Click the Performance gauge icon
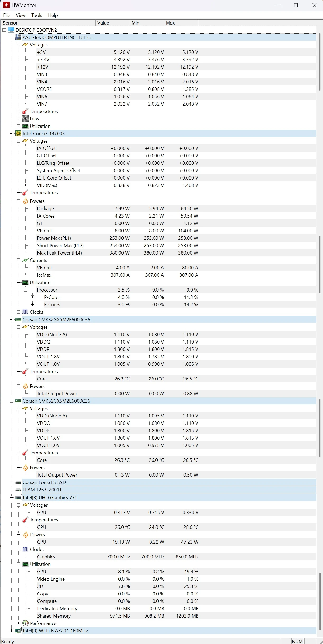Image resolution: width=323 pixels, height=644 pixels. [x=26, y=623]
